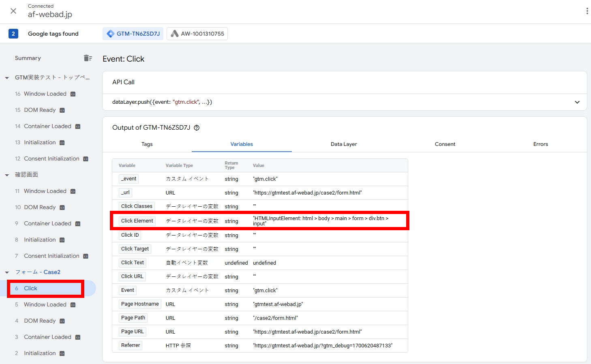Collapse the フォーム - Case2 page group
The height and width of the screenshot is (364, 591).
7,272
